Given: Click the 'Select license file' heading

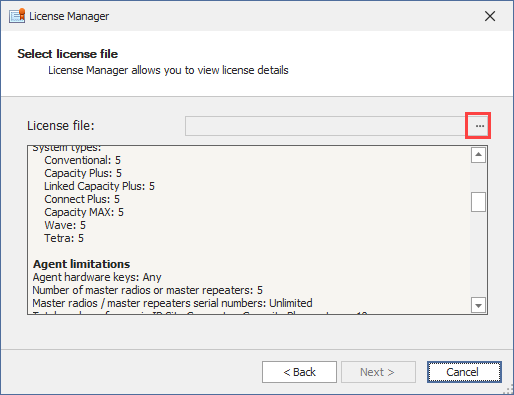Looking at the screenshot, I should click(x=68, y=54).
